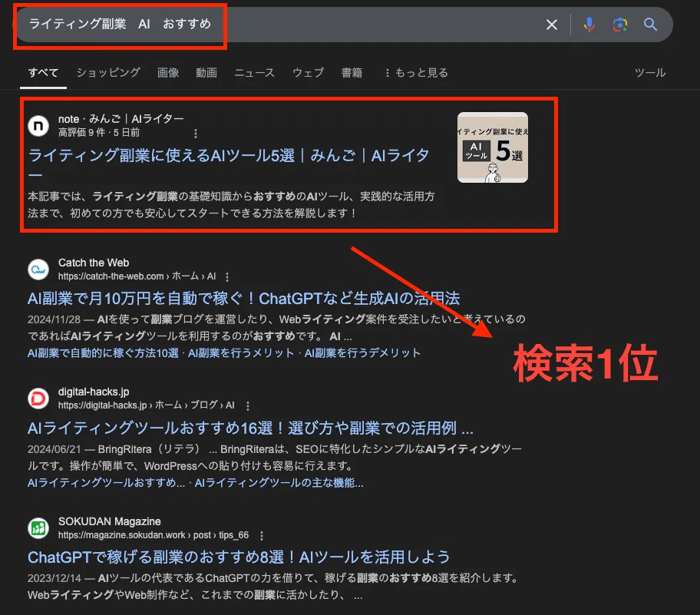
Task: Switch to the ニュース tab
Action: point(255,72)
